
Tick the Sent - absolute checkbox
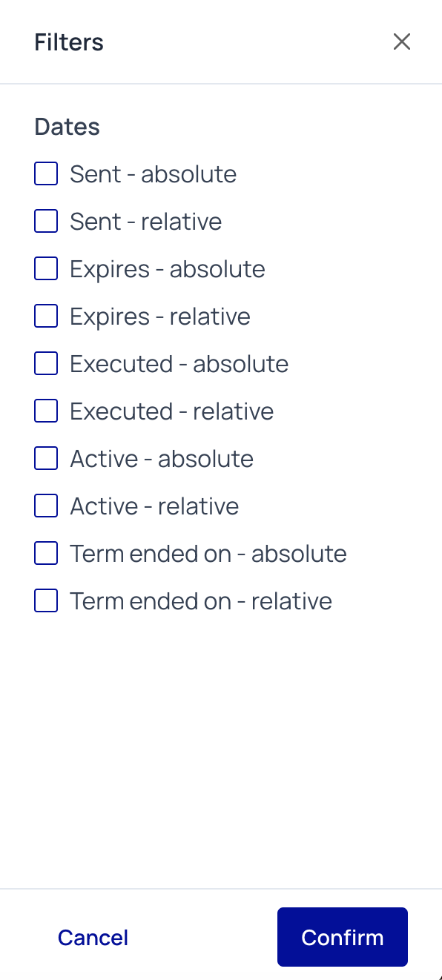pos(46,174)
